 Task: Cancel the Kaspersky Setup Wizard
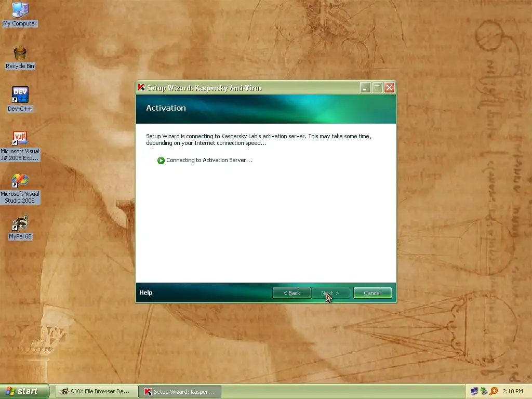372,293
